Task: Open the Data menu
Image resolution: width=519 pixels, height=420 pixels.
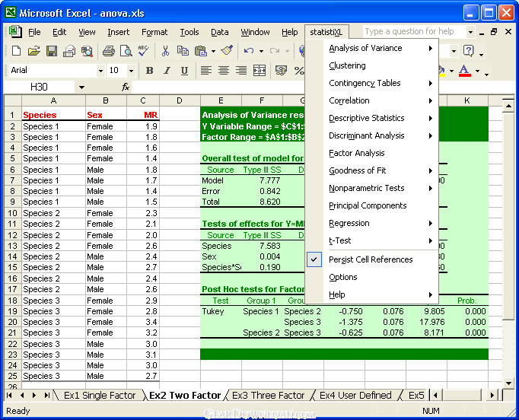Action: point(220,32)
